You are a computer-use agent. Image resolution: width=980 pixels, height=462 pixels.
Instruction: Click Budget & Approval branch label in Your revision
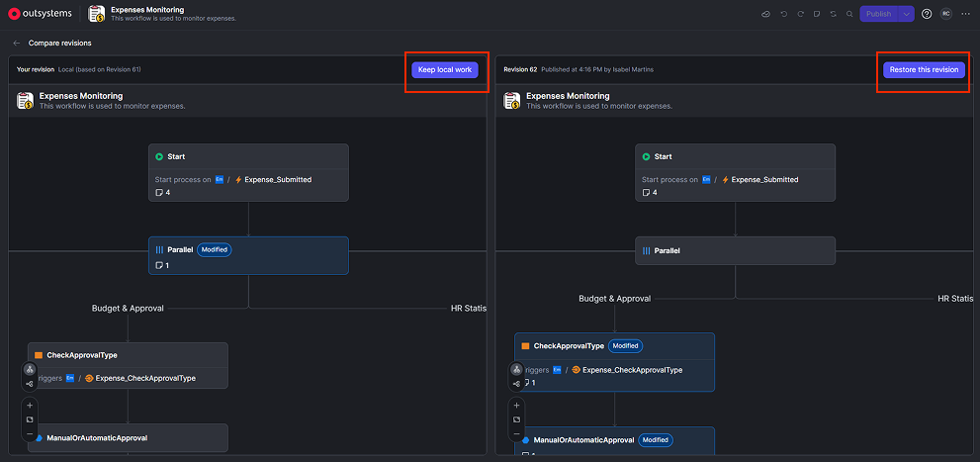[x=128, y=309]
